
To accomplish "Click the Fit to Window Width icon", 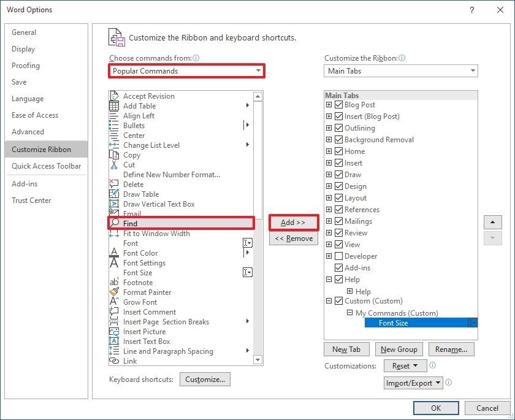I will (x=114, y=234).
